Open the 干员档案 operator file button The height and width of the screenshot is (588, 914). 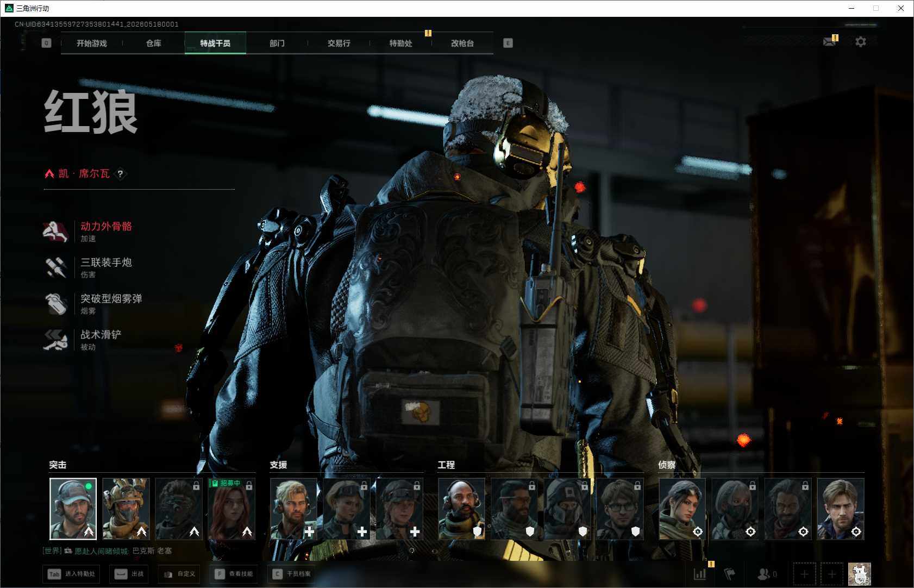(x=291, y=574)
